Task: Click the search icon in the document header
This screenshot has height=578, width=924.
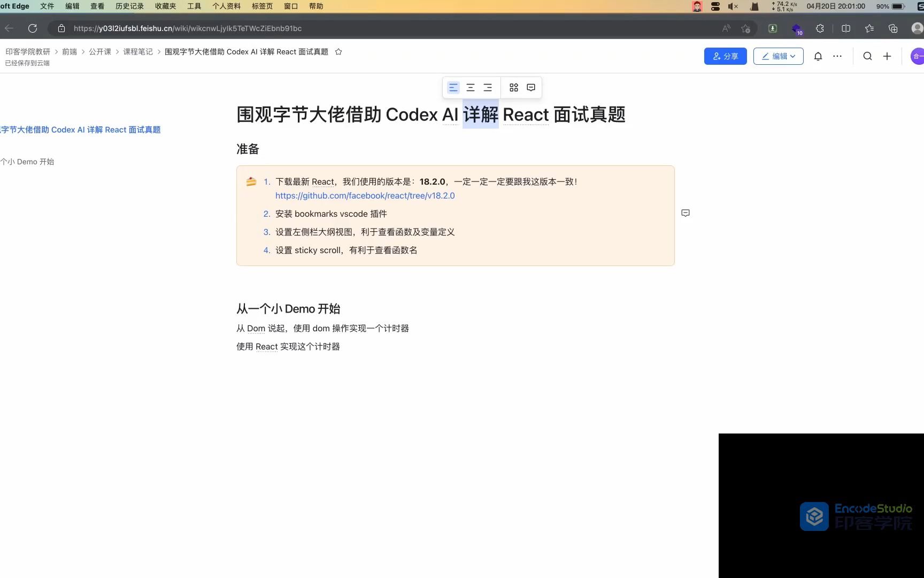Action: point(867,56)
